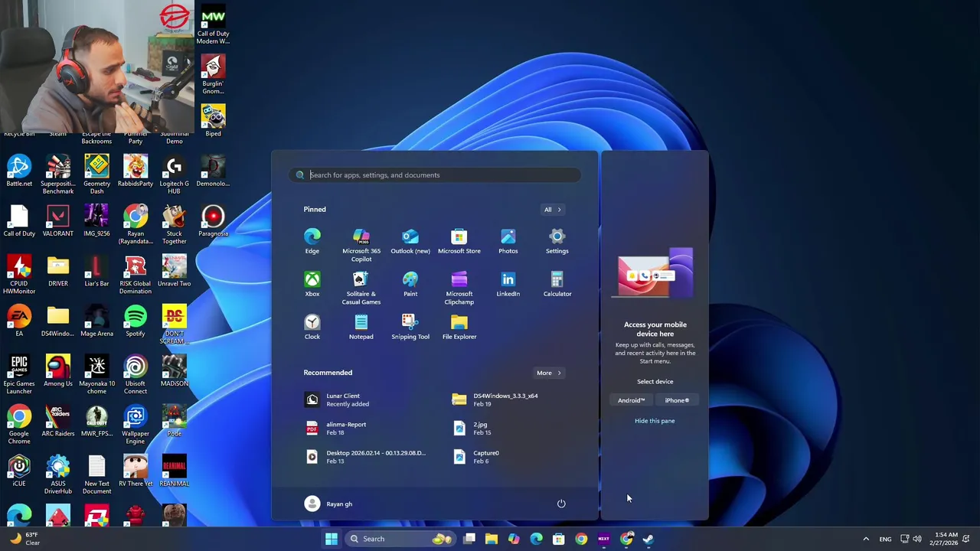Open Solitaire & Casual Games
This screenshot has width=980, height=551.
361,289
